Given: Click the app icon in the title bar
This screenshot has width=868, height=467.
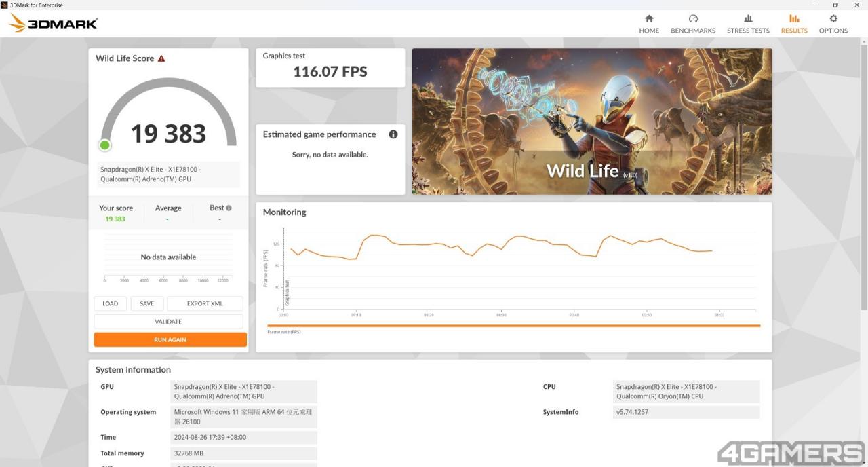Looking at the screenshot, I should [x=4, y=5].
